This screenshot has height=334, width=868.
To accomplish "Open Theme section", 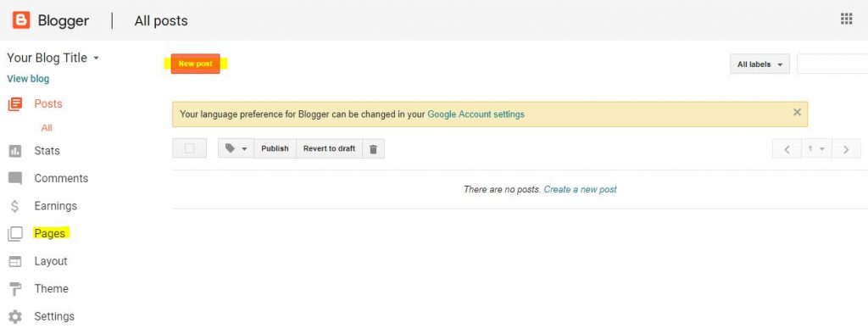I will [51, 289].
